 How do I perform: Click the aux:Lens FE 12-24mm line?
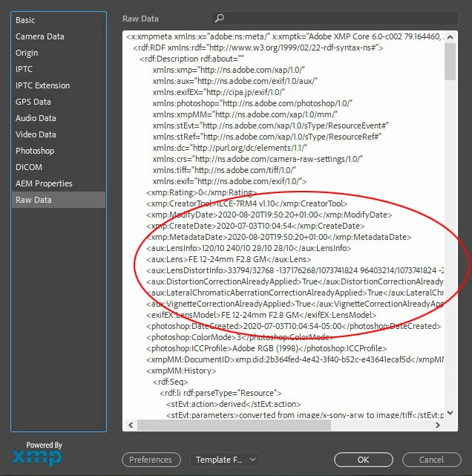pos(229,259)
